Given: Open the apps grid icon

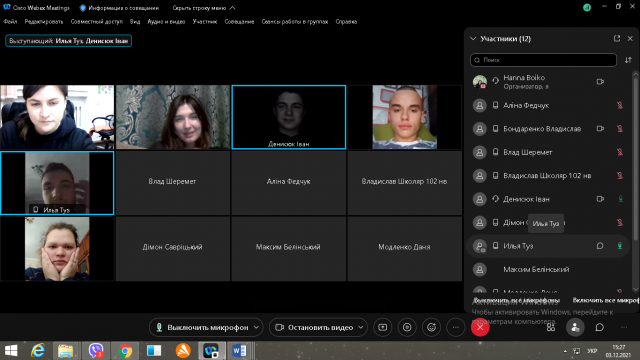Looking at the screenshot, I should [551, 327].
